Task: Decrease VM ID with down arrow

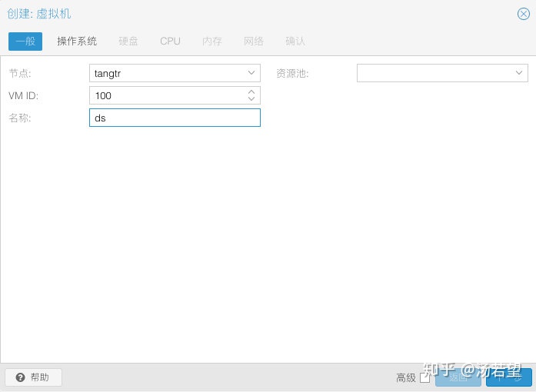Action: pyautogui.click(x=251, y=99)
